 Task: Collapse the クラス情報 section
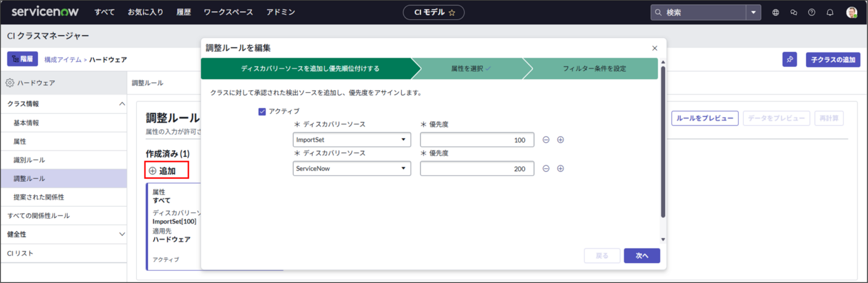[x=122, y=104]
